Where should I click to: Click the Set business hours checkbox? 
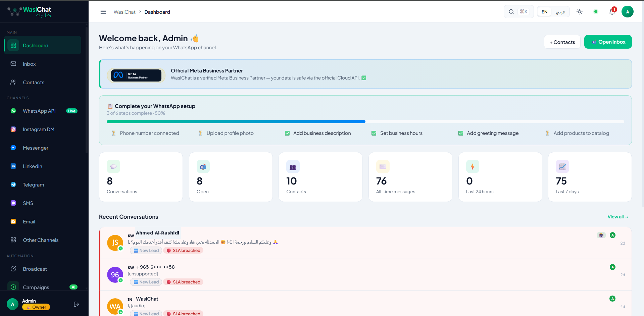374,133
